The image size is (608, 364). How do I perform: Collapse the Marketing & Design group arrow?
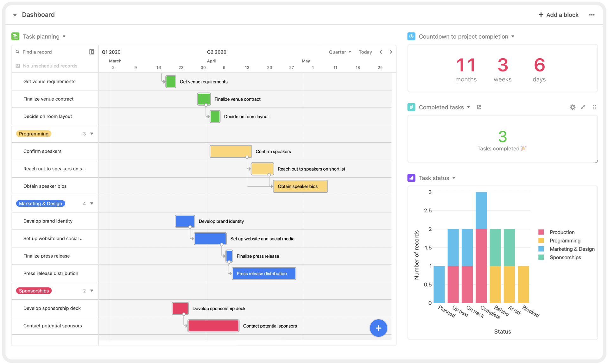click(x=92, y=203)
